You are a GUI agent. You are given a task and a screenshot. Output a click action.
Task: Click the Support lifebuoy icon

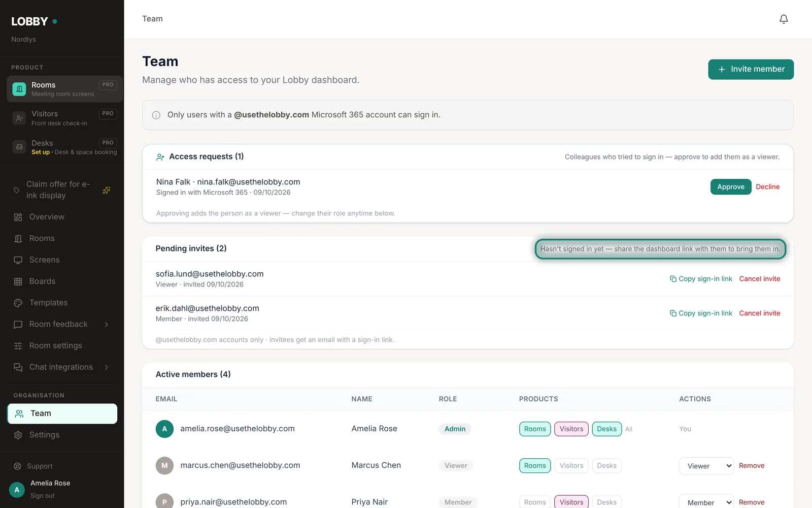point(17,466)
